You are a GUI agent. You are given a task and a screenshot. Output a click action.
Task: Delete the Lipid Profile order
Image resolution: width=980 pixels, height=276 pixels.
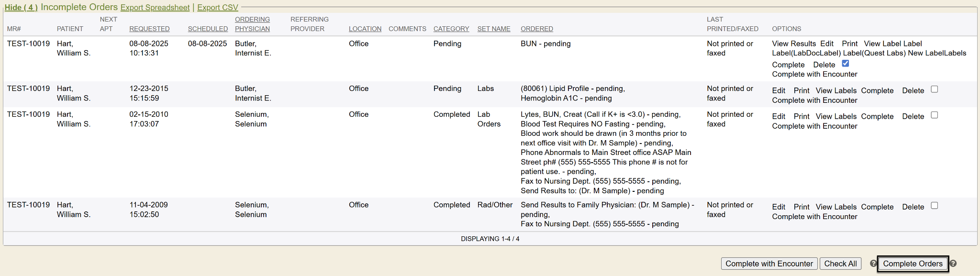(913, 90)
